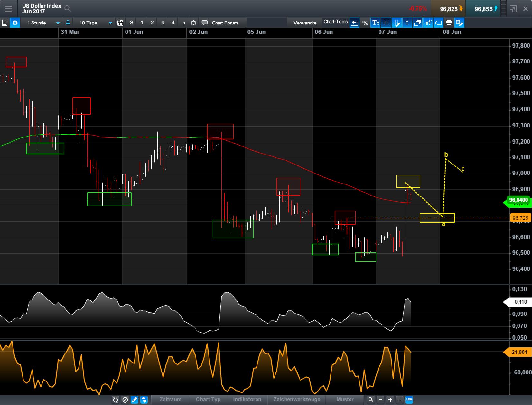532x405 pixels.
Task: Toggle the drawing pencil tool at bottom left
Action: 135,400
